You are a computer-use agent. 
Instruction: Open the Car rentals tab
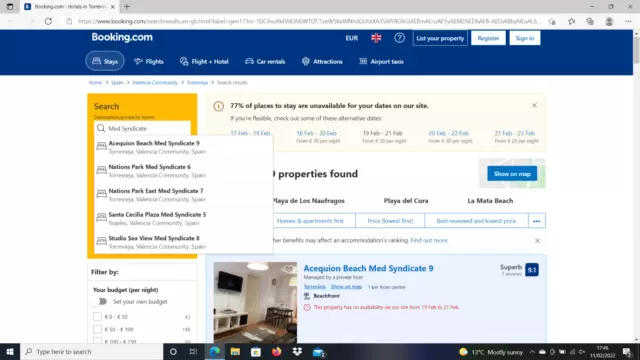point(265,61)
